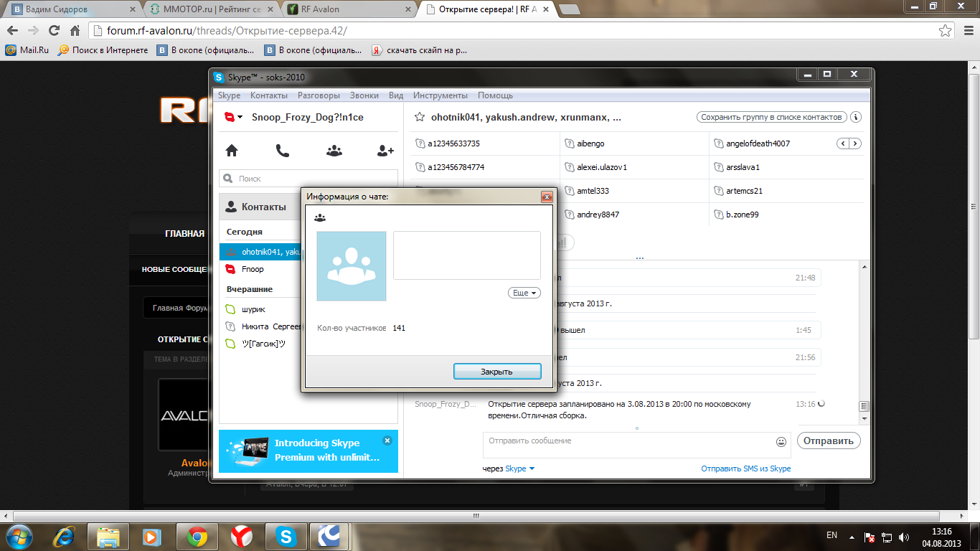Click the chat topic text box in dialog

pyautogui.click(x=467, y=255)
